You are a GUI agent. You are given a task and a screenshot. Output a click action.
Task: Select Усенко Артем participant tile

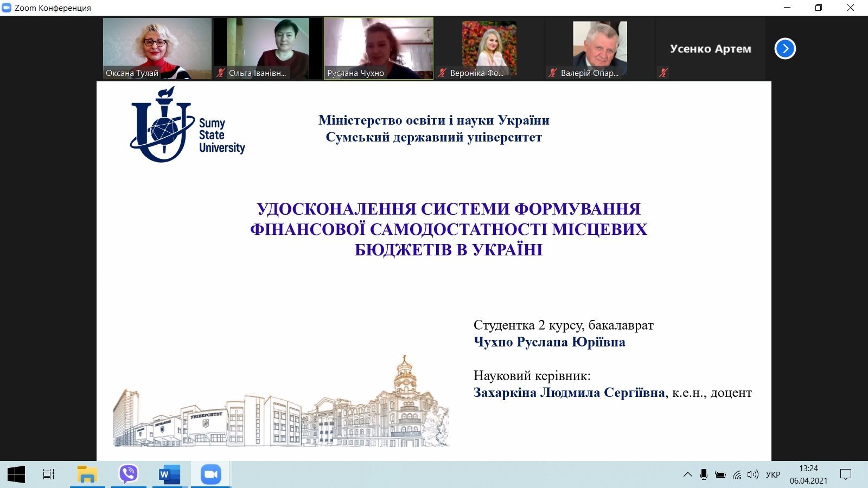[x=711, y=49]
